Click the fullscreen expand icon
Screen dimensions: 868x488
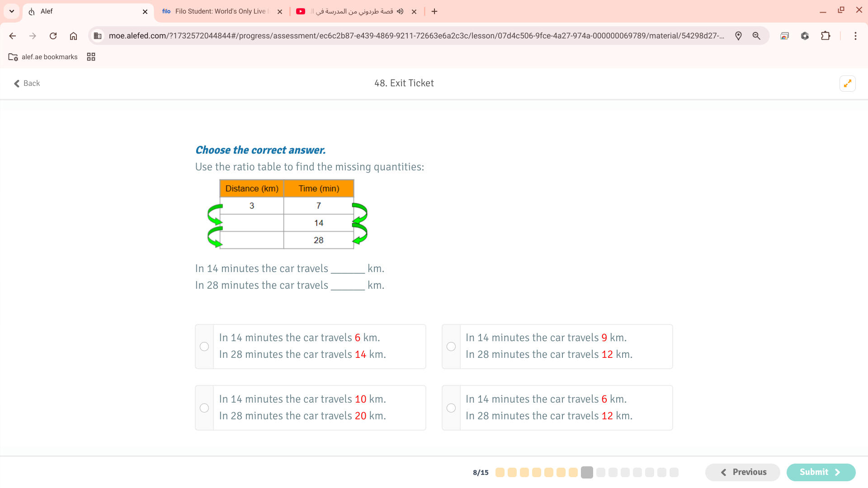pyautogui.click(x=847, y=84)
